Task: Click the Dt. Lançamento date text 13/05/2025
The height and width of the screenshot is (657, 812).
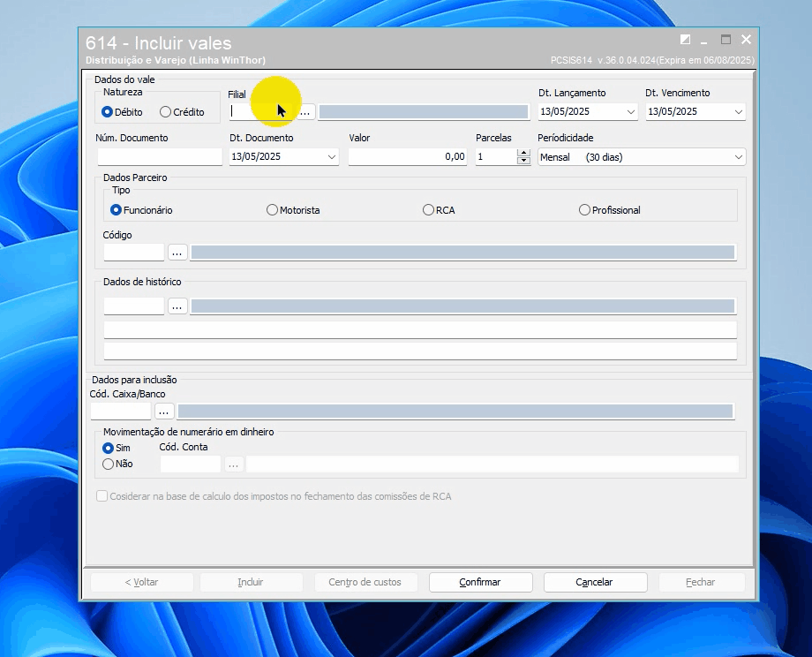Action: (565, 112)
